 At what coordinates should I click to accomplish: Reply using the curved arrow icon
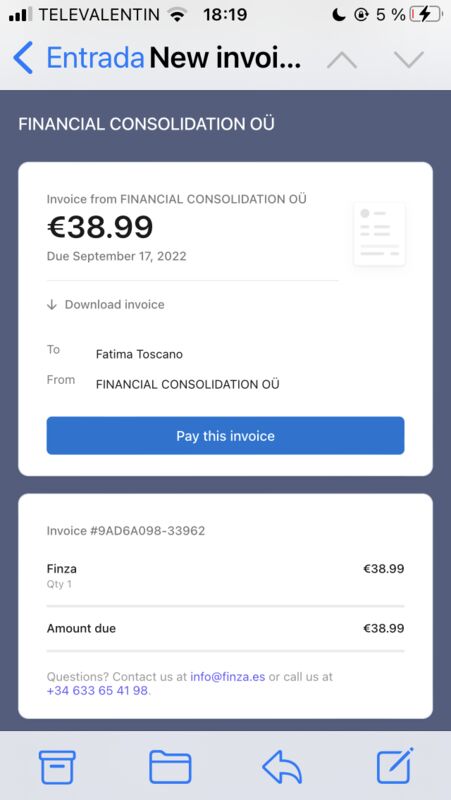pyautogui.click(x=282, y=767)
